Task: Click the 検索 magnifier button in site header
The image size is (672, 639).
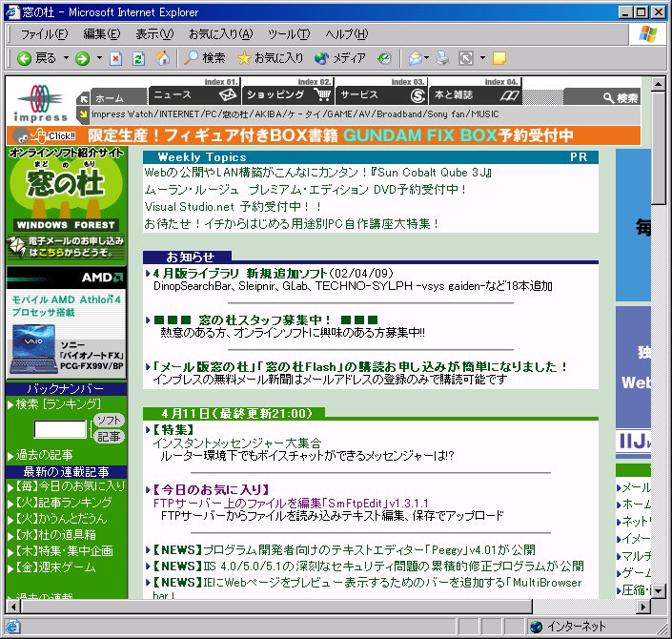Action: 621,98
